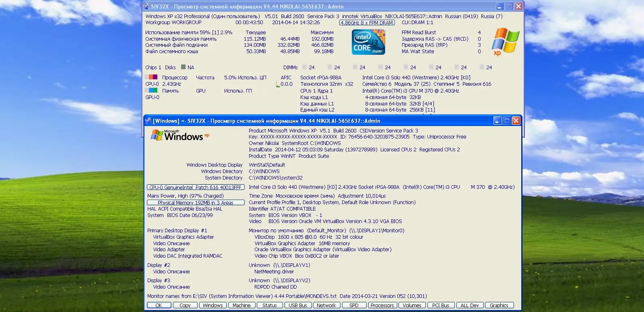Click the Intel Core i3 inside logo

tap(368, 42)
